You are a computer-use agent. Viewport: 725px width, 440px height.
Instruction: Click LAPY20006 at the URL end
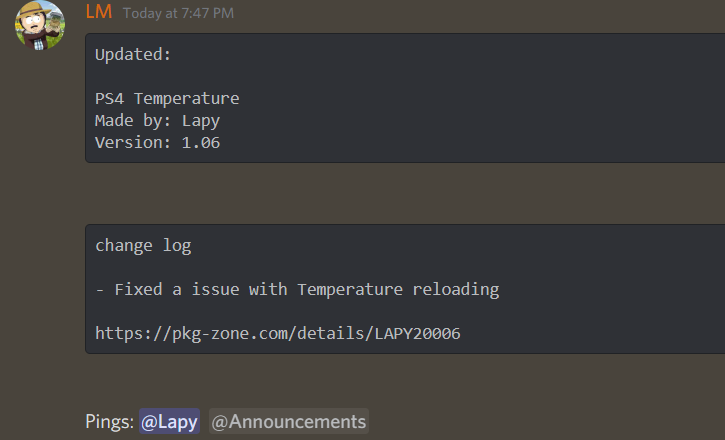tap(418, 334)
